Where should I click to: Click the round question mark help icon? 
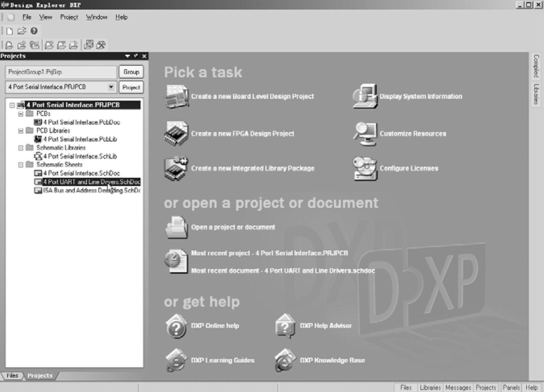click(x=34, y=31)
